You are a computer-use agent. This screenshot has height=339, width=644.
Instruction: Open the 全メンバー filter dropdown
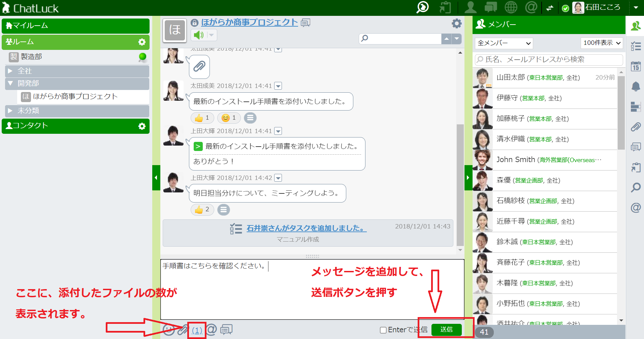pyautogui.click(x=504, y=43)
